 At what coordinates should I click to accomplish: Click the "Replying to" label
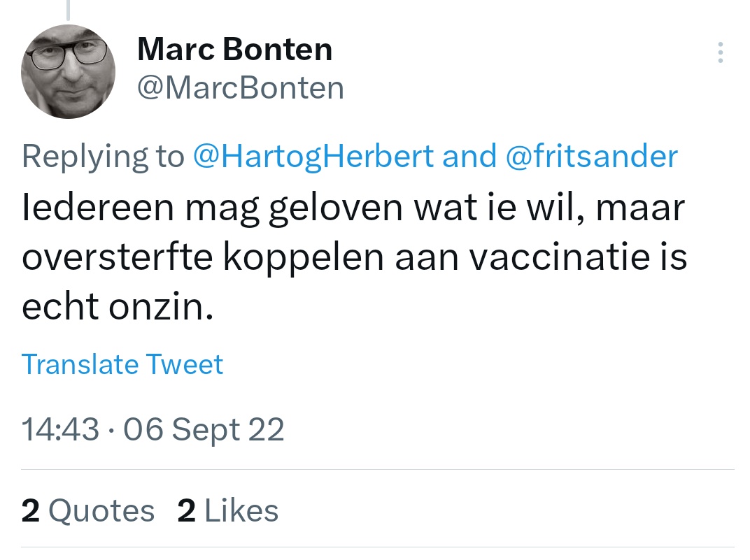(x=103, y=157)
